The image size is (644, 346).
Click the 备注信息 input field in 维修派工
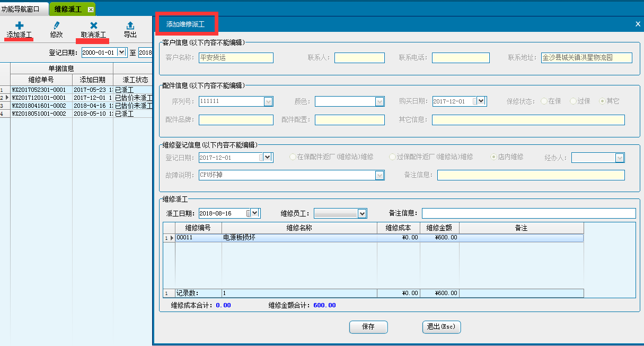[x=528, y=213]
